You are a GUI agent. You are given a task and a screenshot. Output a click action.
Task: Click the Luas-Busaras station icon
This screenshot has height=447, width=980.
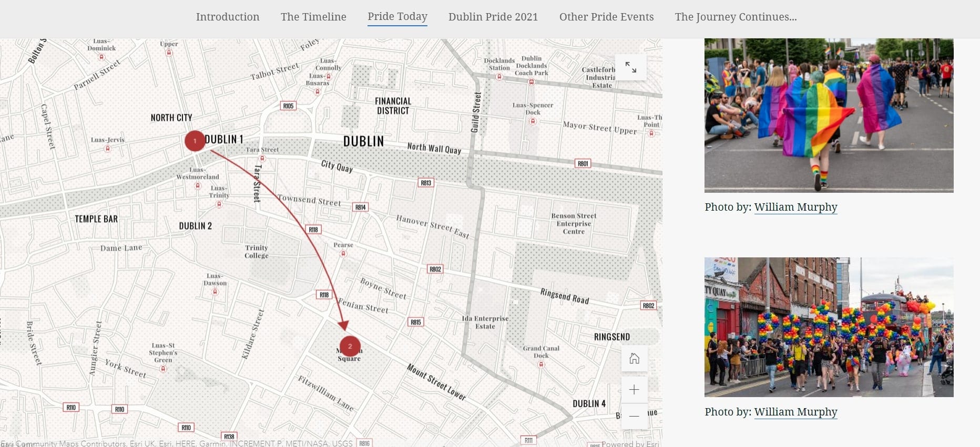coord(318,91)
